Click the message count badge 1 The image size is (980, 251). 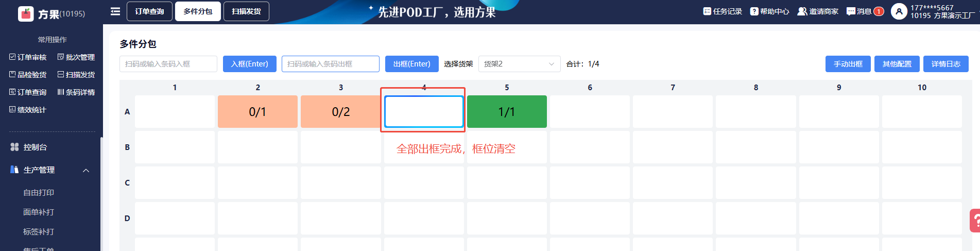point(879,11)
